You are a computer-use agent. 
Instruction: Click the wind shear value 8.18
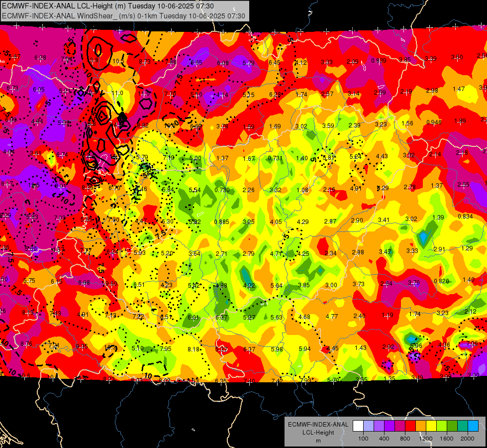coord(194,349)
